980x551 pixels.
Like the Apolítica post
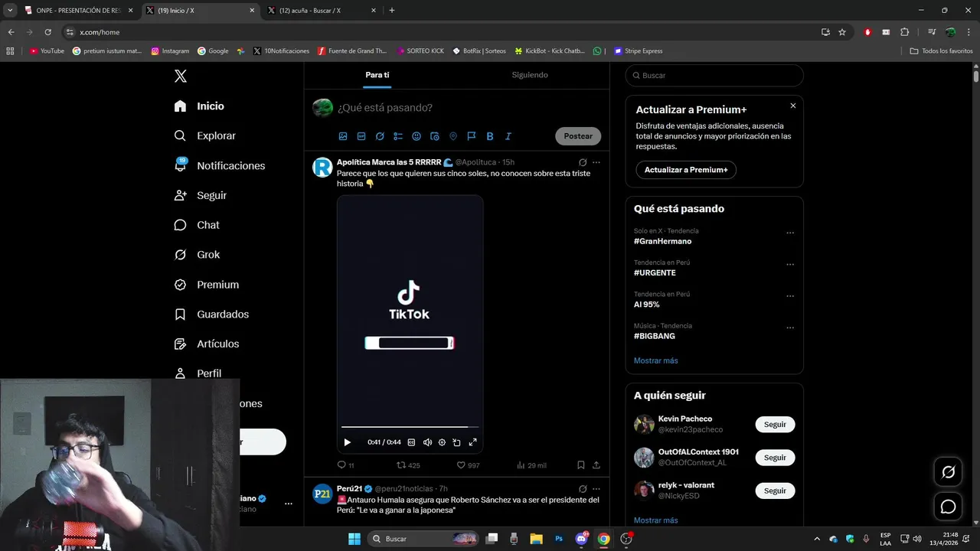coord(468,465)
